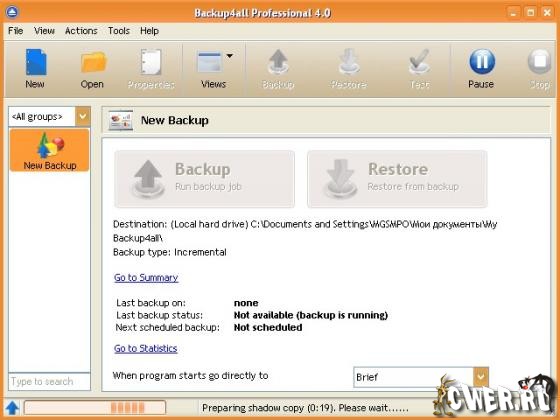This screenshot has width=560, height=420.
Task: Open the Tools menu
Action: (119, 31)
